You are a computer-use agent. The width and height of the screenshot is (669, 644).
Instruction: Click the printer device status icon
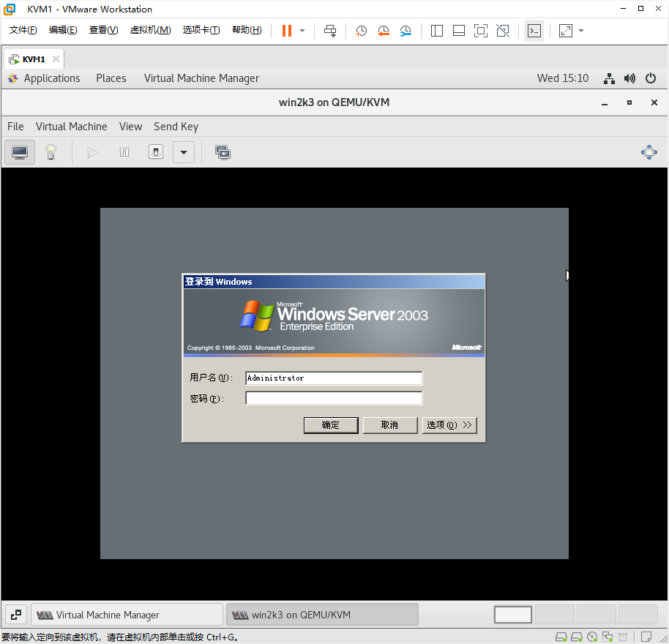623,637
